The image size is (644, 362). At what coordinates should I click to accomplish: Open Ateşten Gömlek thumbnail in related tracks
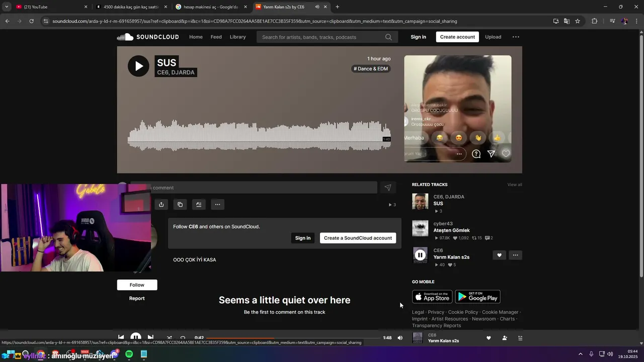(420, 228)
